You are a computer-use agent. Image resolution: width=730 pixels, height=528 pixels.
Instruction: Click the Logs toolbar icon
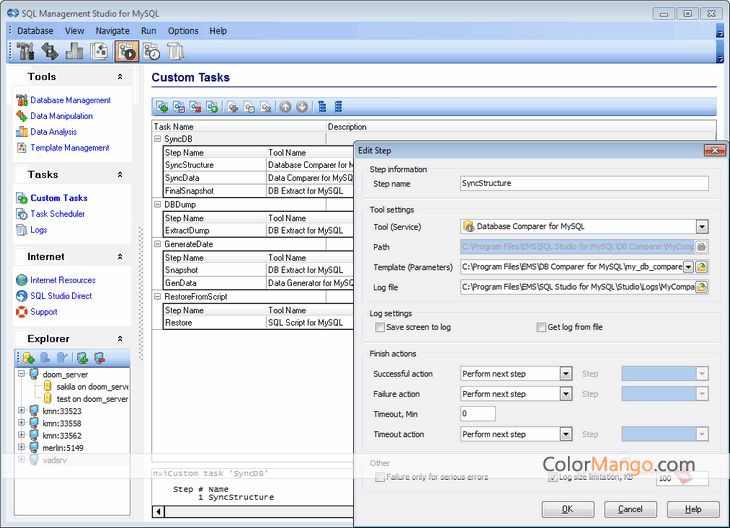point(176,51)
